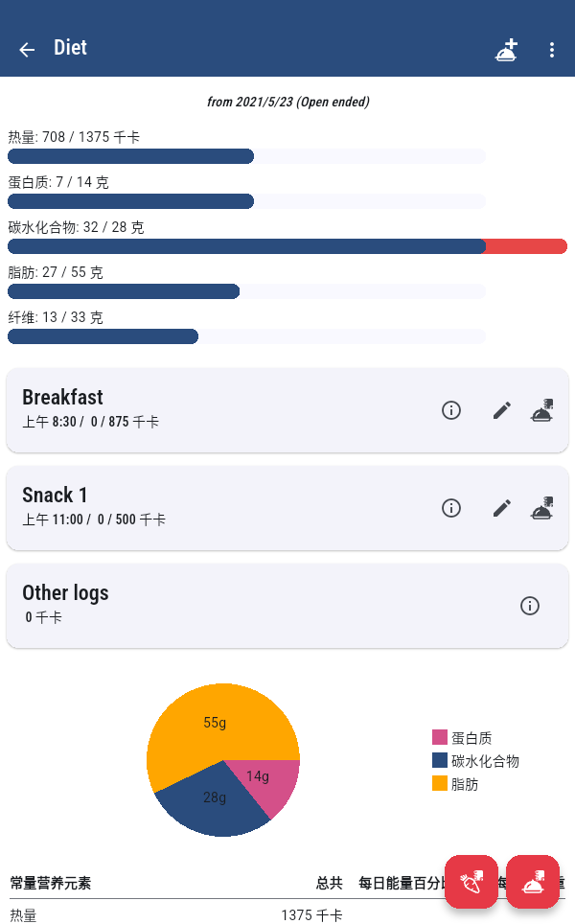Open the three-dot overflow menu

click(x=552, y=50)
